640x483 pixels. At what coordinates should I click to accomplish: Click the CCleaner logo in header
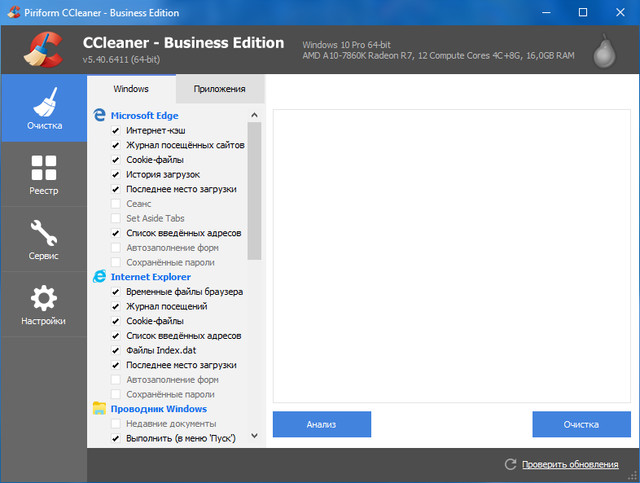[x=41, y=48]
